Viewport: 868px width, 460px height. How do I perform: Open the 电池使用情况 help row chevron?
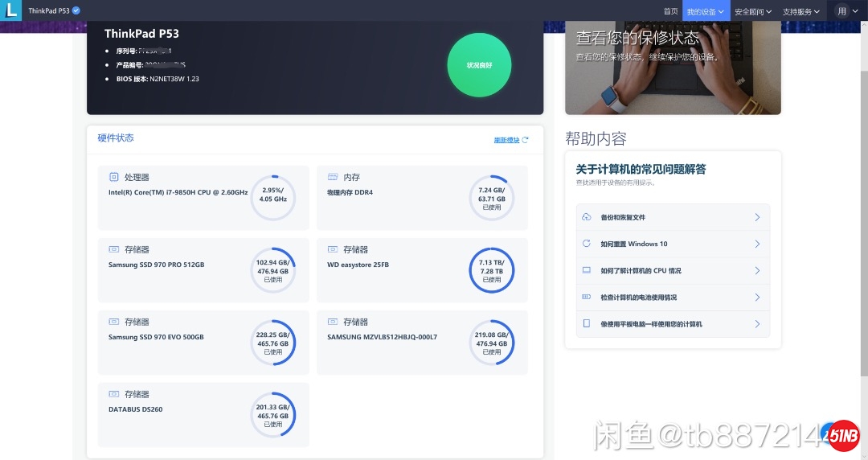click(757, 297)
